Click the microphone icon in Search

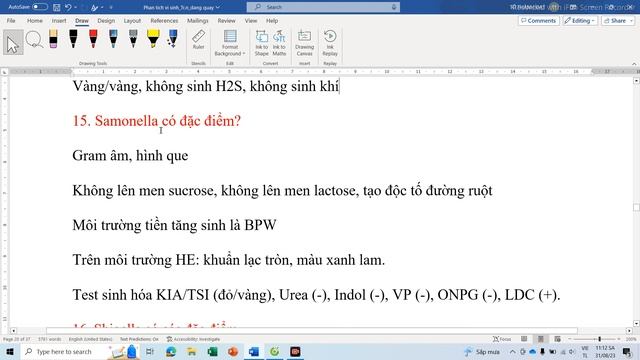[x=394, y=7]
